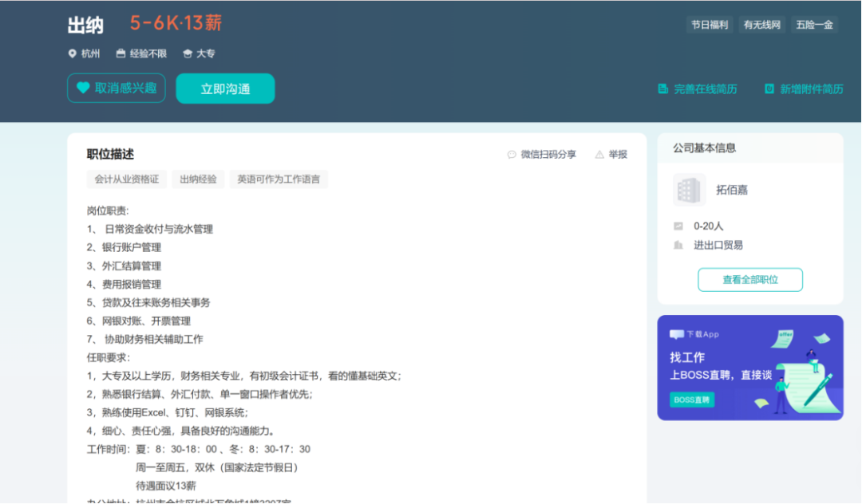Screen dimensions: 862x504
Task: Click the line 日常资金收付与流水管理
Action: (x=149, y=229)
